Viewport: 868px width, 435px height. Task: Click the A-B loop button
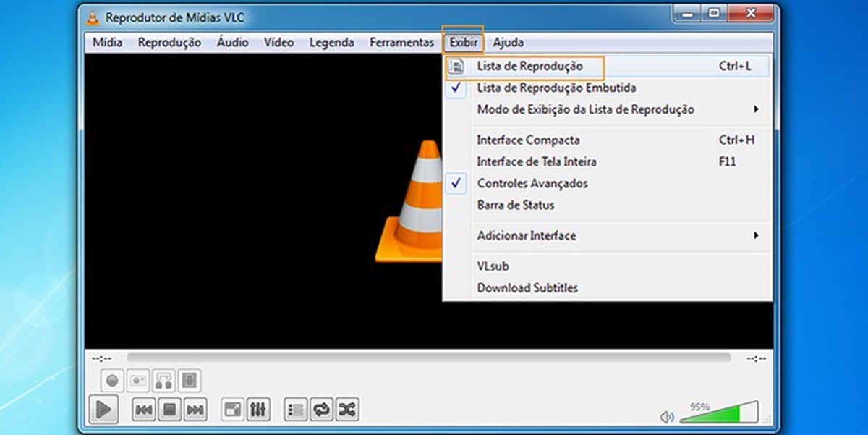(x=164, y=380)
